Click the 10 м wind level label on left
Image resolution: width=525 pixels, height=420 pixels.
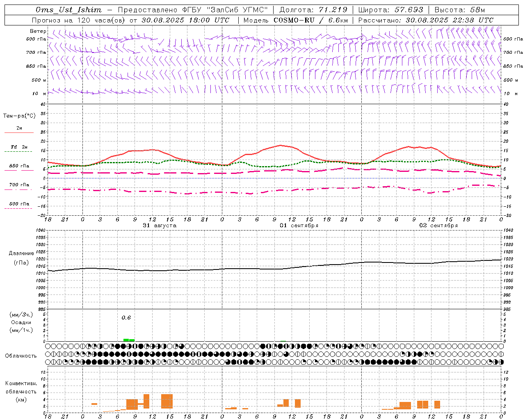pyautogui.click(x=40, y=94)
